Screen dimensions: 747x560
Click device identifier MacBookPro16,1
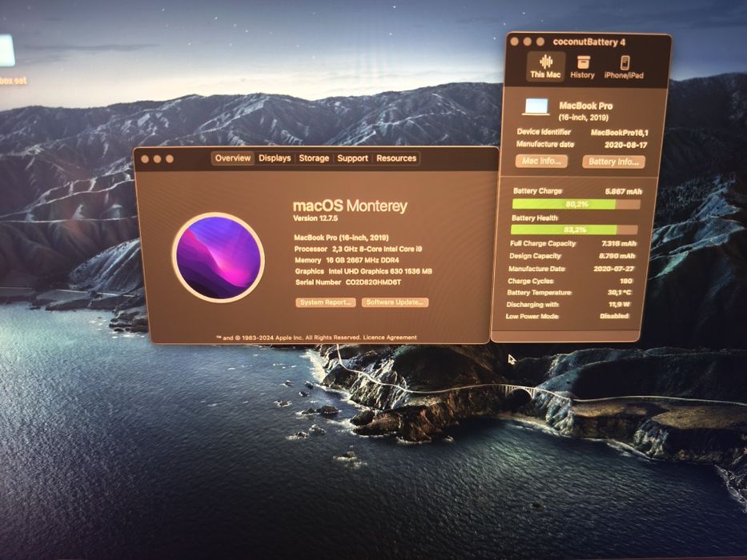click(620, 132)
